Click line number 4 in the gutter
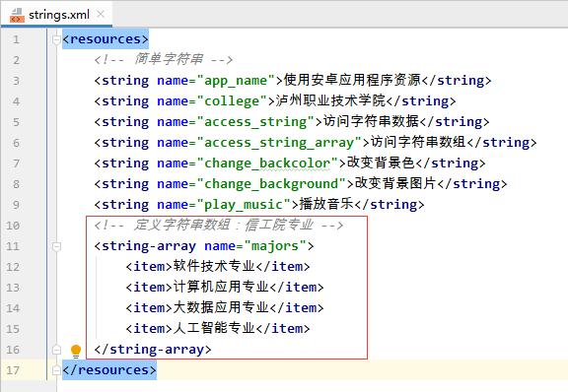This screenshot has height=392, width=568. click(16, 101)
